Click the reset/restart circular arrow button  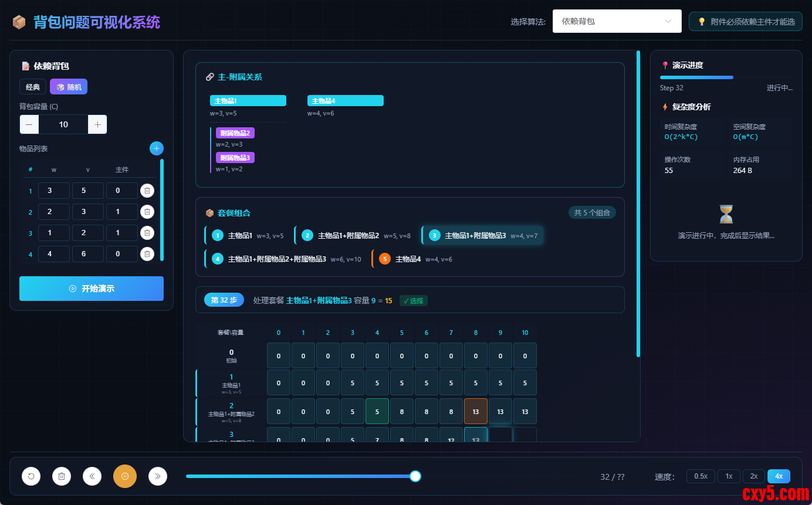31,476
